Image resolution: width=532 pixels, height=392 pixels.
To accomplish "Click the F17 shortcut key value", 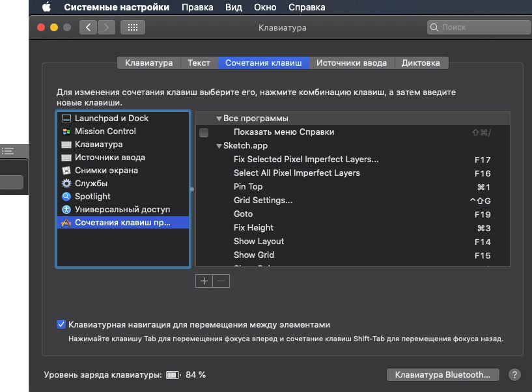I will point(483,160).
